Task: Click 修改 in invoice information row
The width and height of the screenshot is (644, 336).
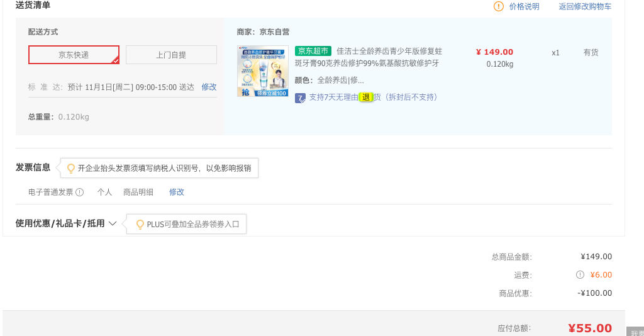Action: click(177, 193)
